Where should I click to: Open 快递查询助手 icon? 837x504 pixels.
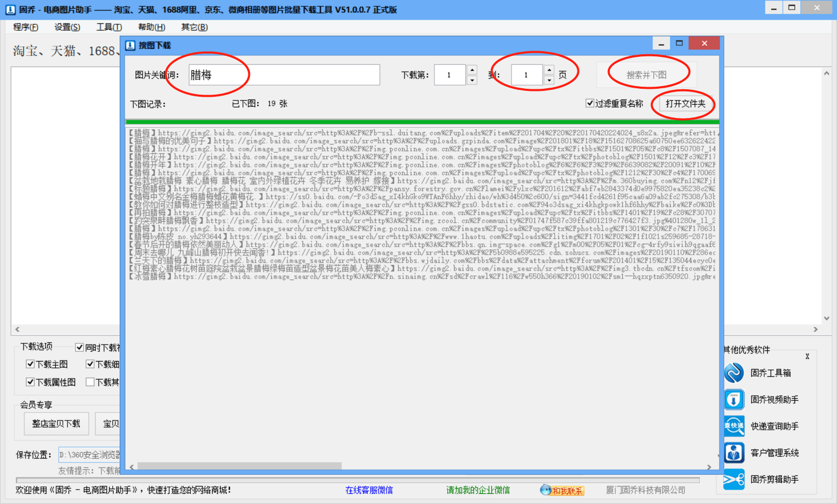tap(734, 426)
